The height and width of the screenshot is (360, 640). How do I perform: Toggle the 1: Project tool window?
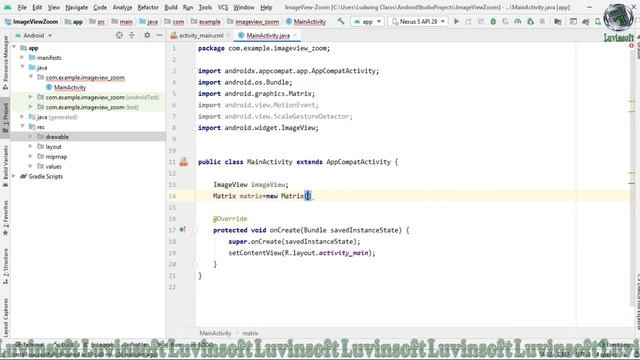[5, 118]
